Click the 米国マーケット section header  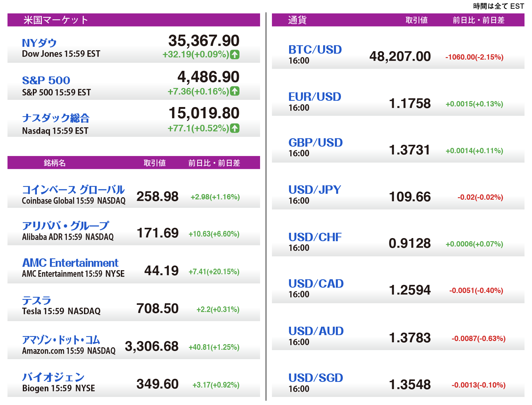56,20
